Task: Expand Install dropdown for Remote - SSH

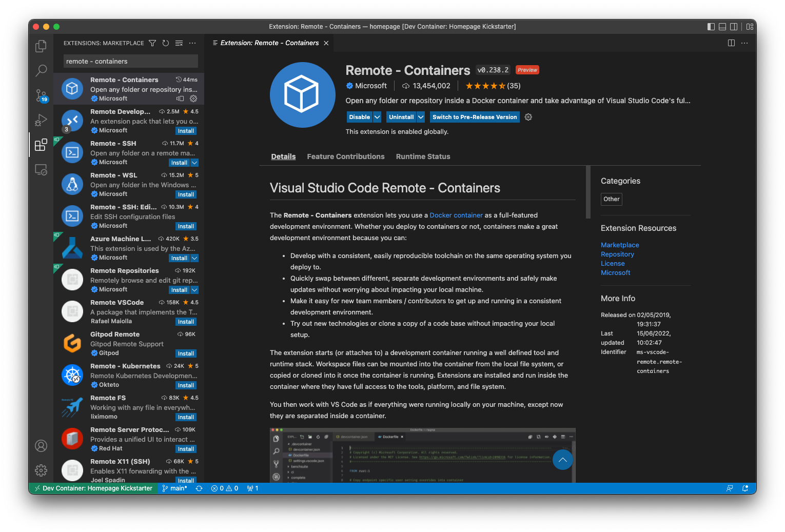Action: click(x=194, y=163)
